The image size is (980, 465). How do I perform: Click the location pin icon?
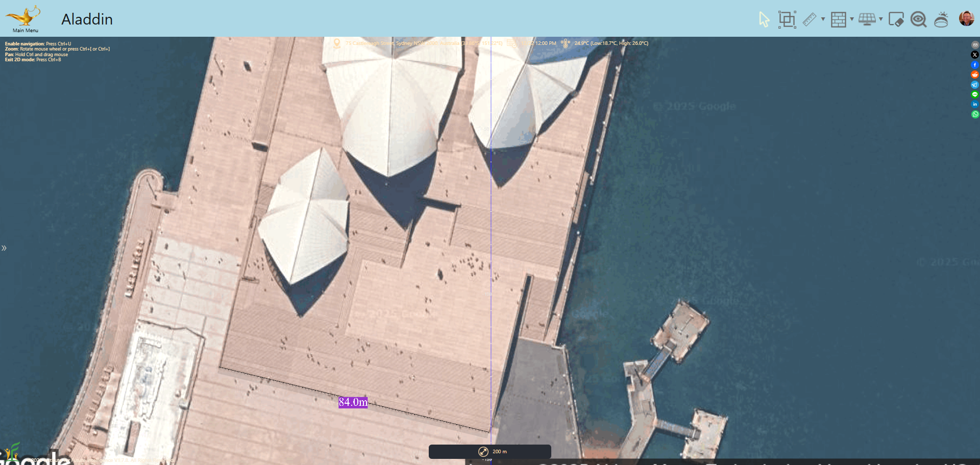tap(337, 43)
